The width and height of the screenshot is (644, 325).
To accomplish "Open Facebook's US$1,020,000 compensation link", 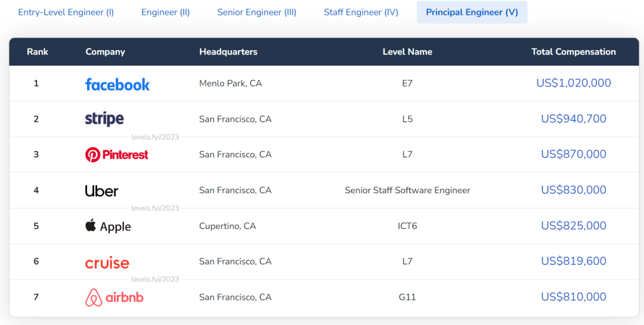I will pyautogui.click(x=574, y=83).
